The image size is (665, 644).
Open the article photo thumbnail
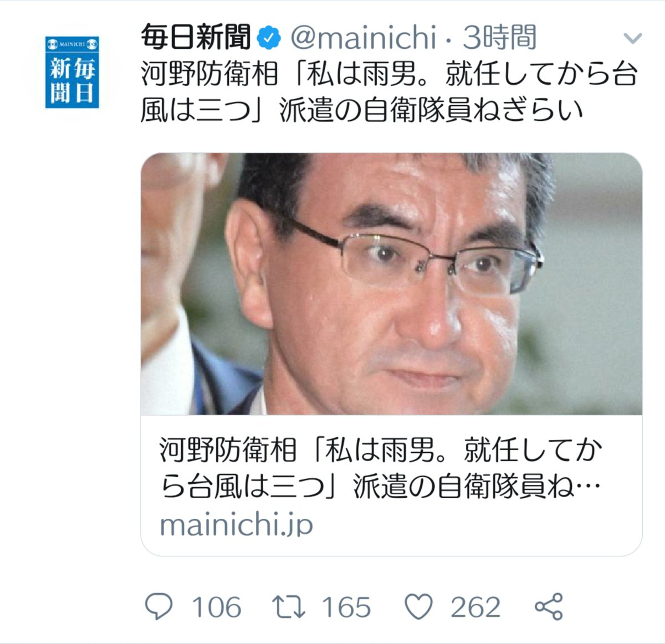coord(391,284)
